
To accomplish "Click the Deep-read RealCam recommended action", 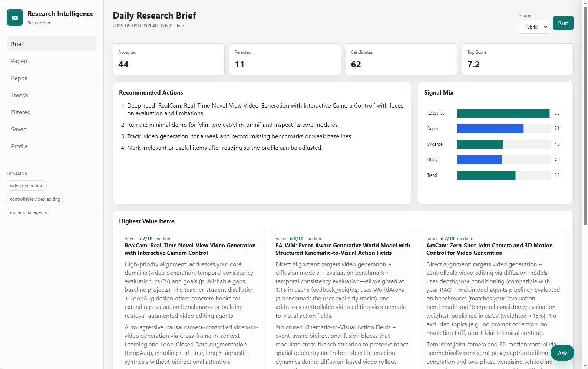I will [265, 109].
